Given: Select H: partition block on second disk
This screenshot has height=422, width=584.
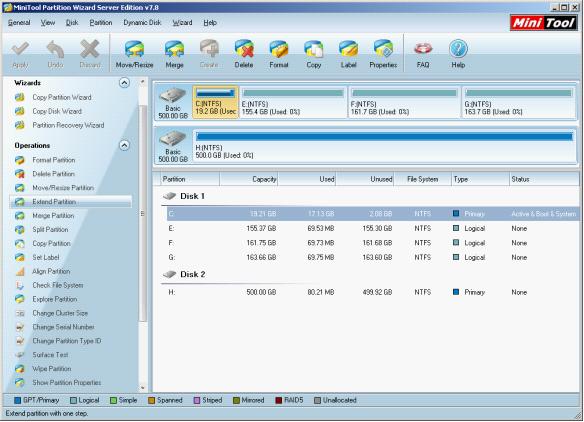Looking at the screenshot, I should coord(384,146).
